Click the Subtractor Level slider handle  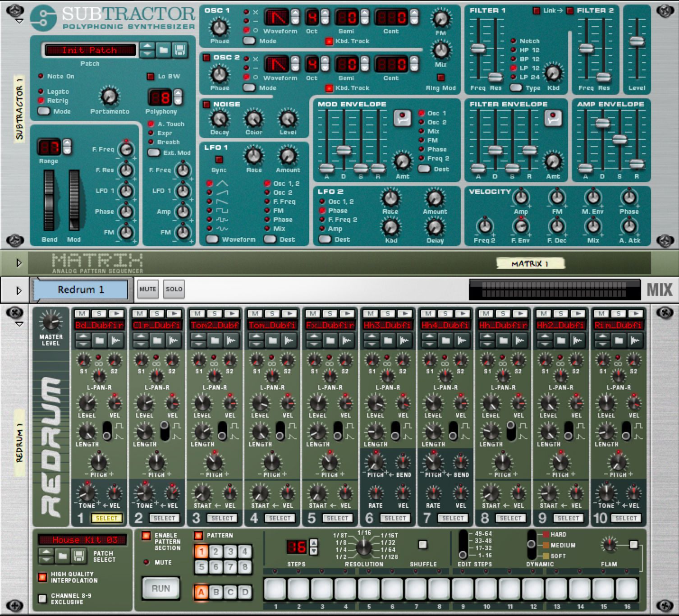[637, 41]
